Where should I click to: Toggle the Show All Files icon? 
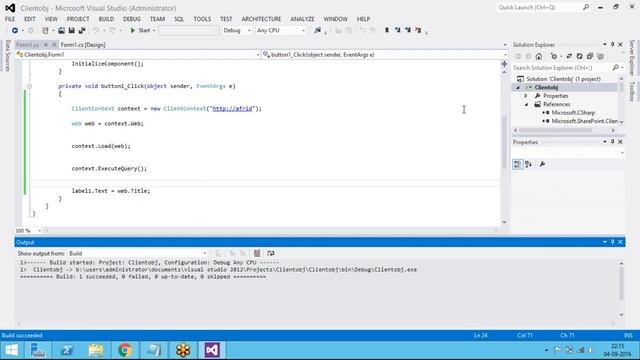(600, 56)
